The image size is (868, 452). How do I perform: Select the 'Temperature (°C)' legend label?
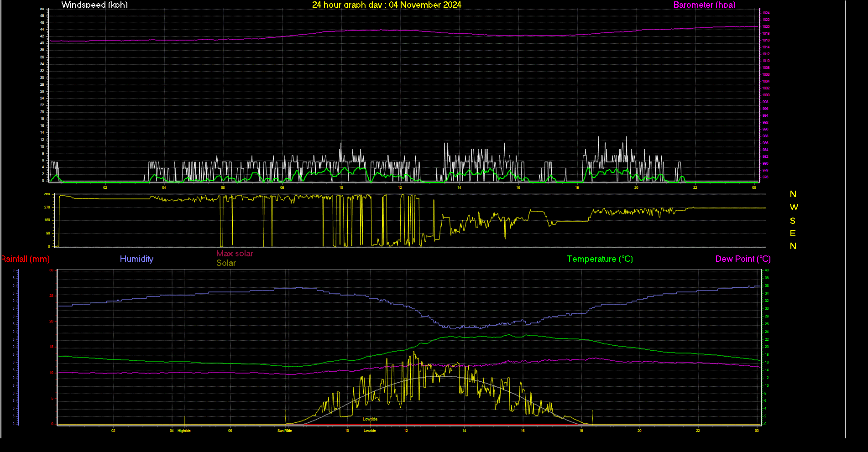600,259
